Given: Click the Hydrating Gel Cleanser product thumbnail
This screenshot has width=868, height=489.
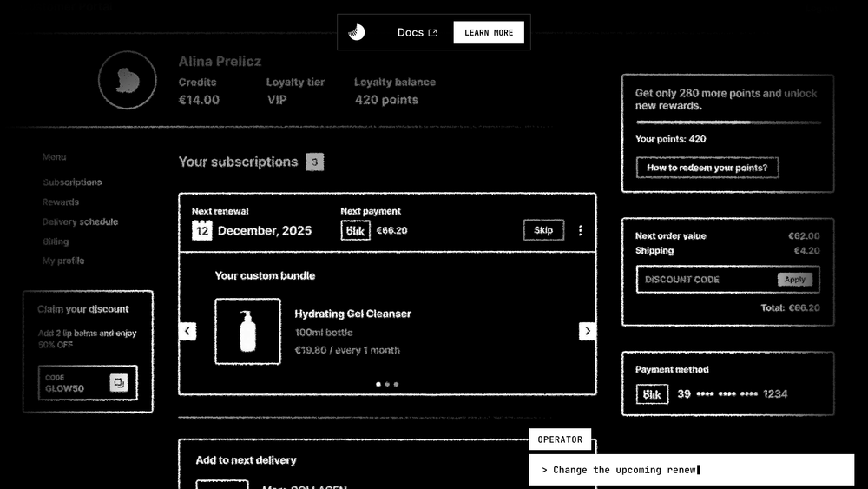Looking at the screenshot, I should pos(248,331).
